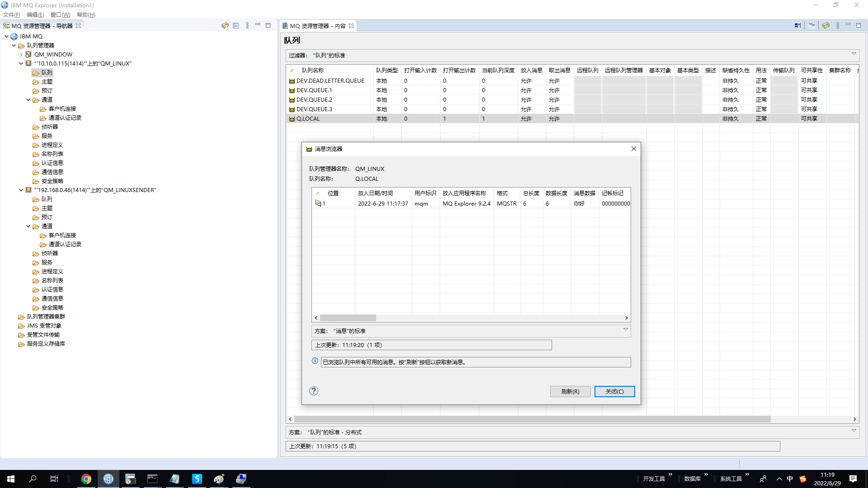Viewport: 868px width, 488px height.
Task: Expand the filter dropdown arrow at 过滤器 bar
Action: tap(854, 54)
